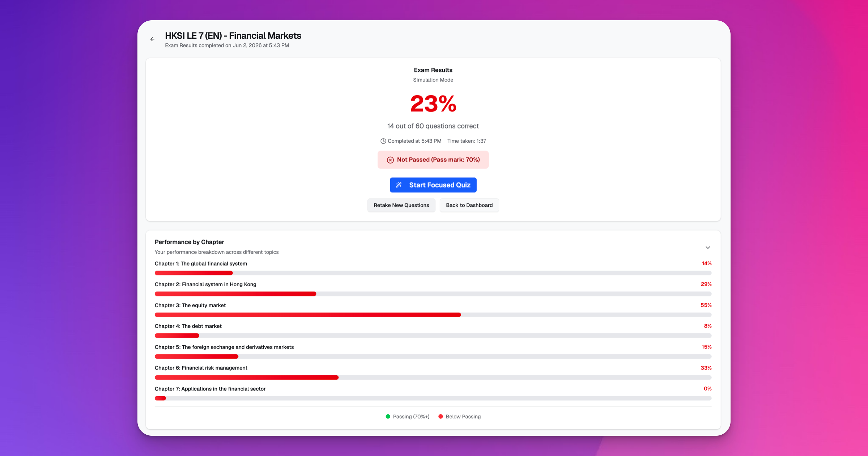Click 'Chapter 4: The debt market' label
The width and height of the screenshot is (868, 456).
pos(188,326)
